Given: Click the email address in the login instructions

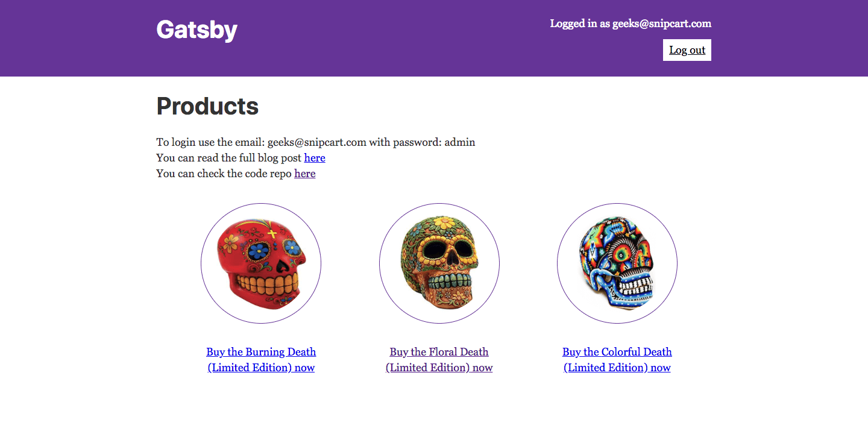Looking at the screenshot, I should [x=317, y=142].
